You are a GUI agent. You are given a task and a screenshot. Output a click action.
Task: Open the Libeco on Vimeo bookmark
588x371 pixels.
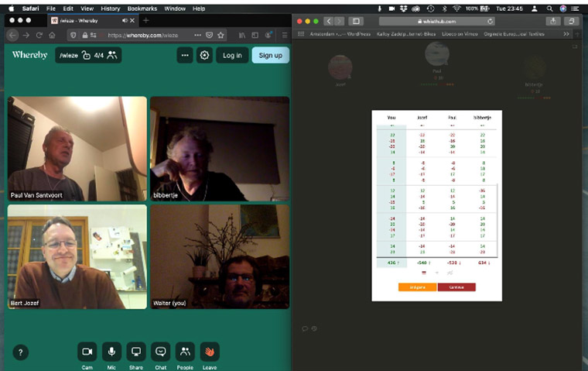[x=460, y=34]
